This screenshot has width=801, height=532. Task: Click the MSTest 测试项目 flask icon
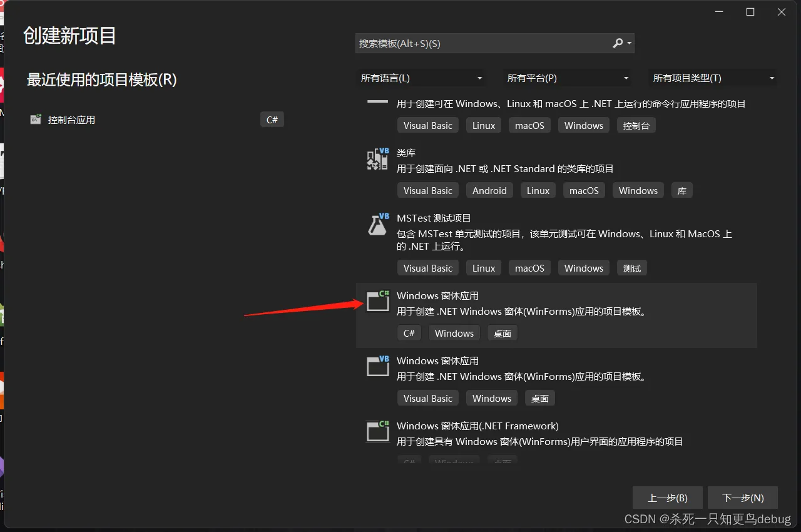[x=378, y=224]
